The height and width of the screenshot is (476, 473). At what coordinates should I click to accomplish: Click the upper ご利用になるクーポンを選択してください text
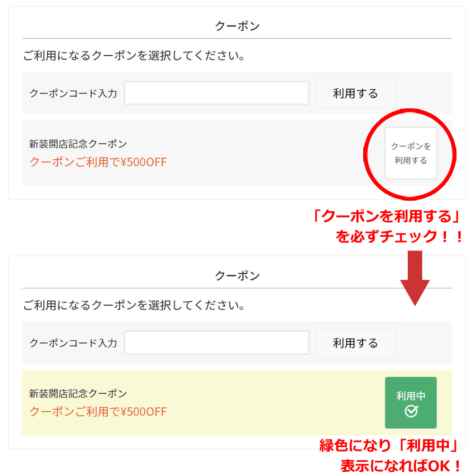tap(134, 56)
